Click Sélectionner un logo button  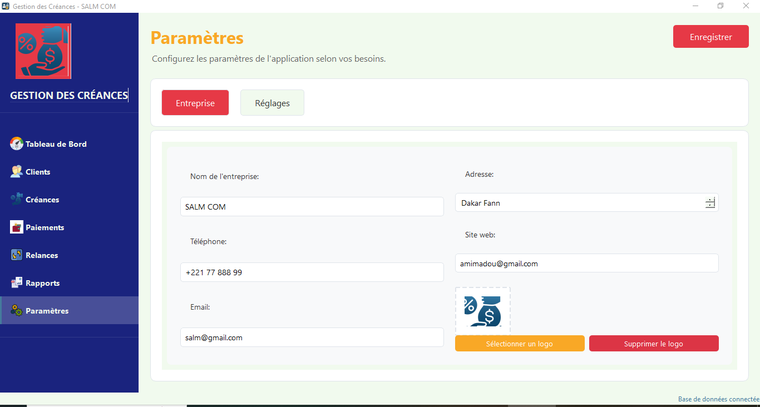point(520,344)
